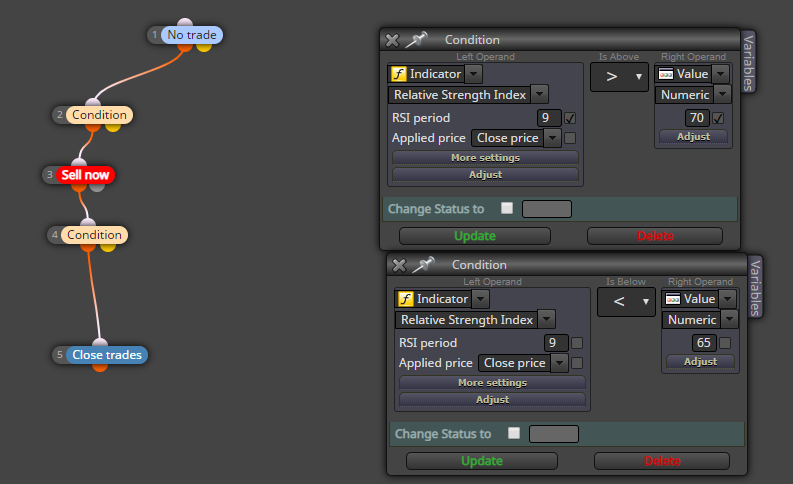This screenshot has height=484, width=793.
Task: Close the upper Condition panel with X icon
Action: (x=392, y=40)
